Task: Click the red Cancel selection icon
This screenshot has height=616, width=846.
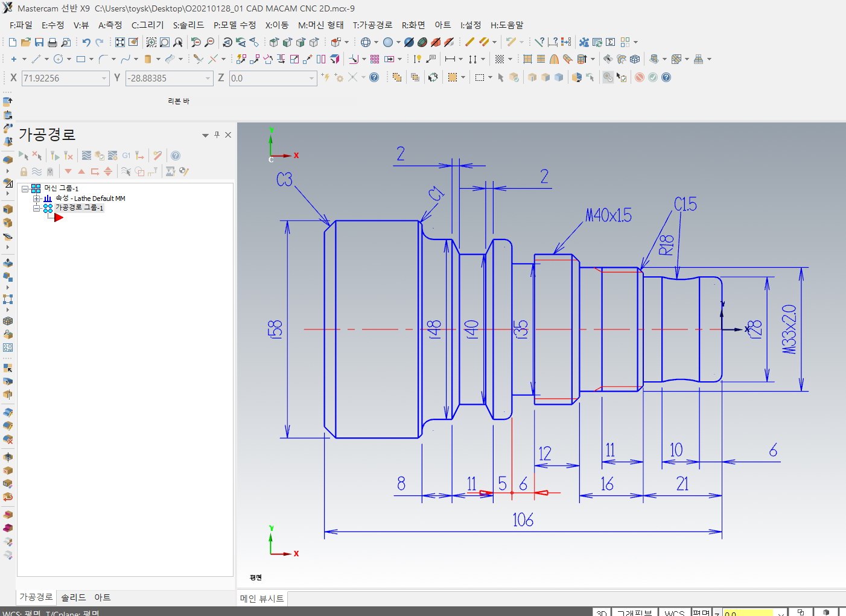Action: pyautogui.click(x=640, y=77)
